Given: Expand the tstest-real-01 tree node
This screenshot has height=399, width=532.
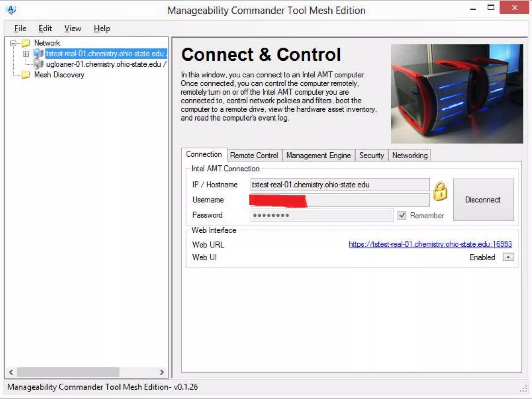Looking at the screenshot, I should (26, 54).
